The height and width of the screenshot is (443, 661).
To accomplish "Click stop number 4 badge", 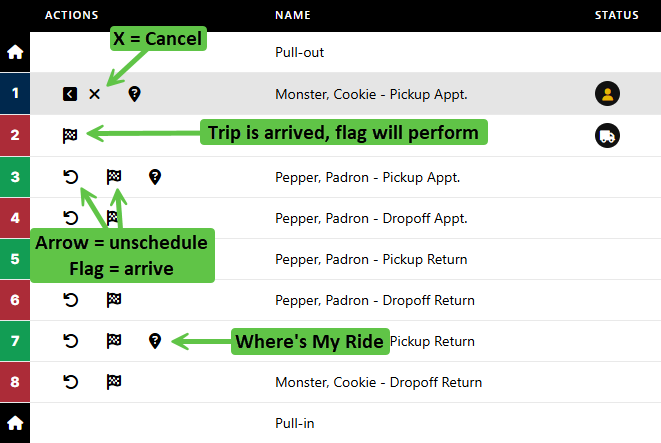I will click(x=15, y=217).
